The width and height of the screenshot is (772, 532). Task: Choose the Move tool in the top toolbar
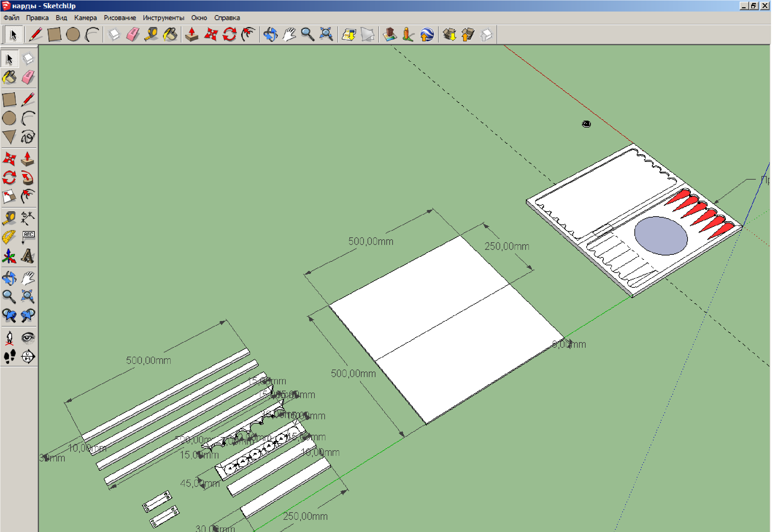211,34
